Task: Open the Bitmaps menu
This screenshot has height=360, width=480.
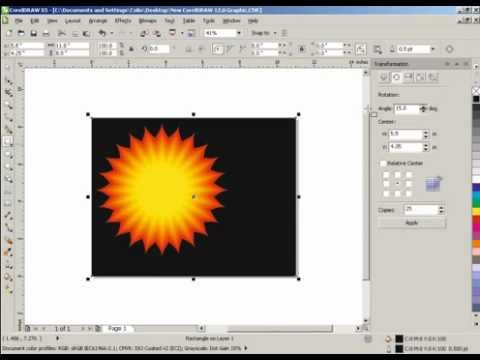Action: [x=148, y=21]
